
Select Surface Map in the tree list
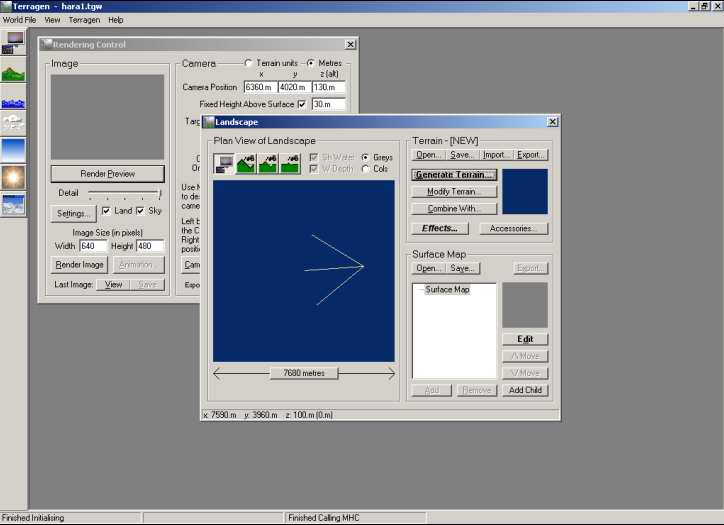pos(447,290)
